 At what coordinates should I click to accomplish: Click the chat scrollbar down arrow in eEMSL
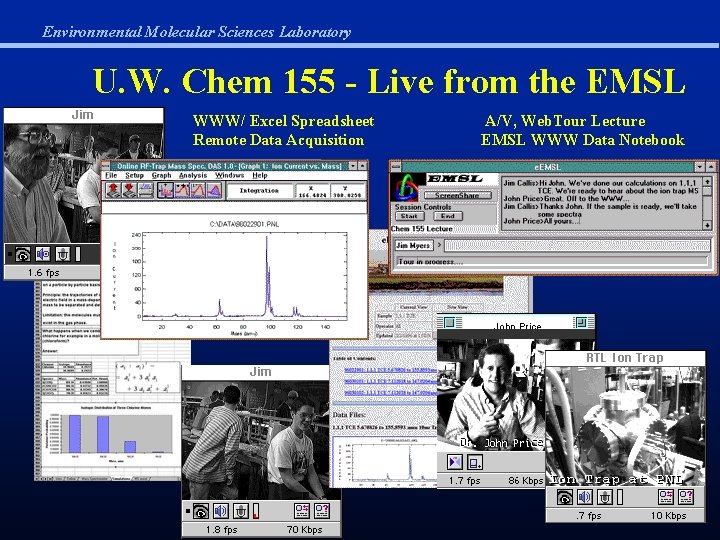(707, 225)
